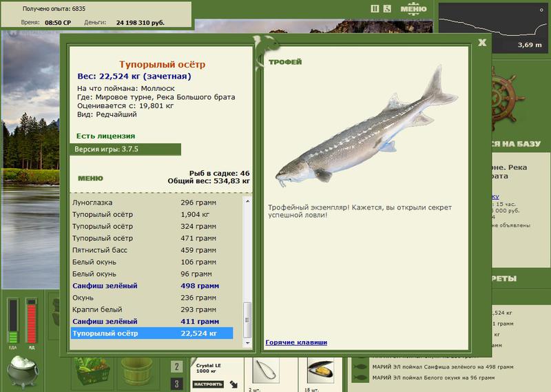Close the trophy dialog with X
Viewport: 551px width, 392px height.
(482, 43)
